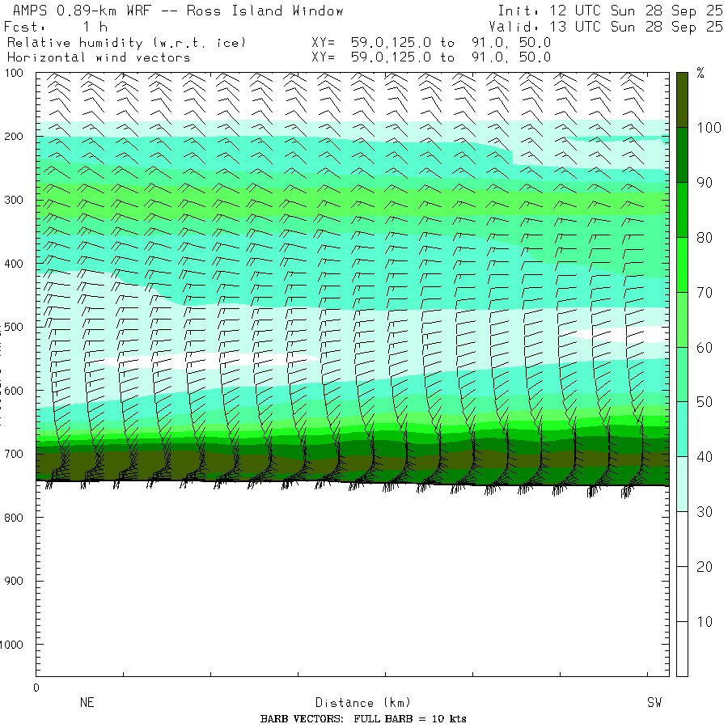Click the 200 label on the pressure axis
Screen dimensions: 728x728
[x=14, y=137]
